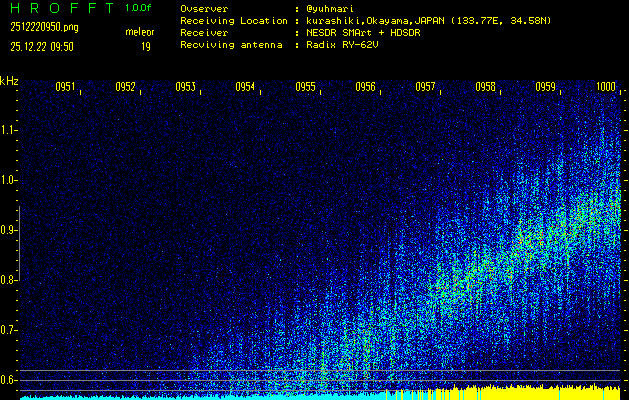
Task: Select the 0.6 kHz axis label
Action: [10, 380]
